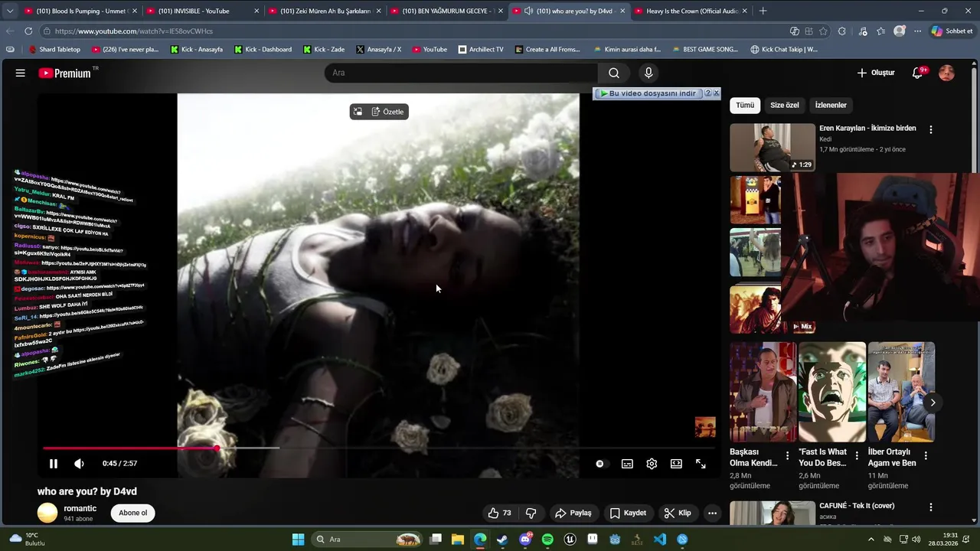Open options for Eren Karayılan video
The width and height of the screenshot is (980, 551).
[931, 129]
